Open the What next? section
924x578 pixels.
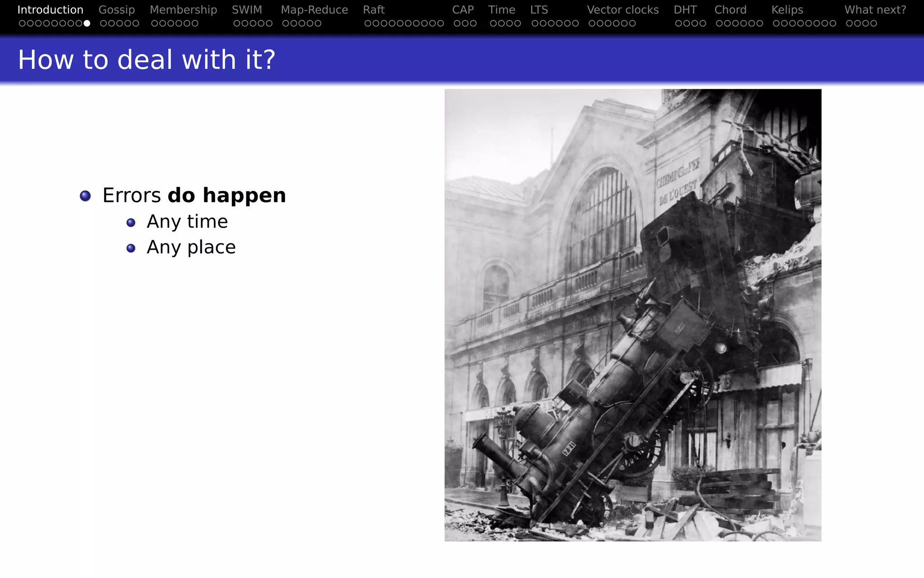[875, 9]
